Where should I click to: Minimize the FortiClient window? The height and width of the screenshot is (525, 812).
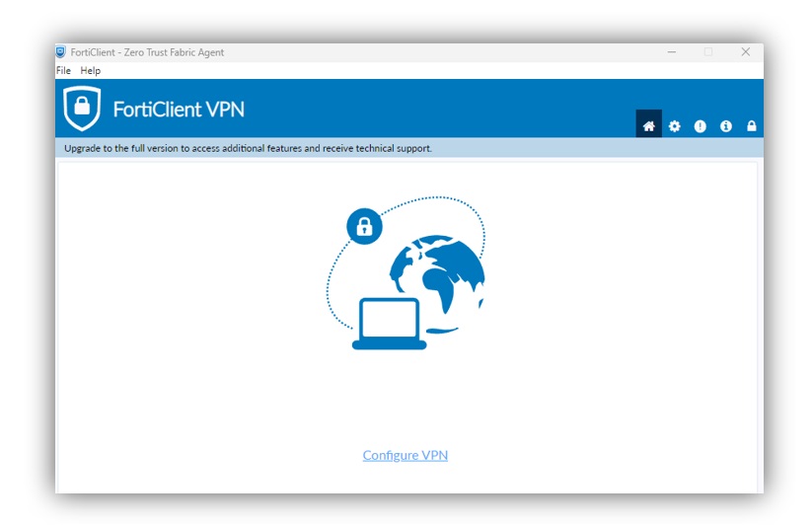tap(672, 51)
